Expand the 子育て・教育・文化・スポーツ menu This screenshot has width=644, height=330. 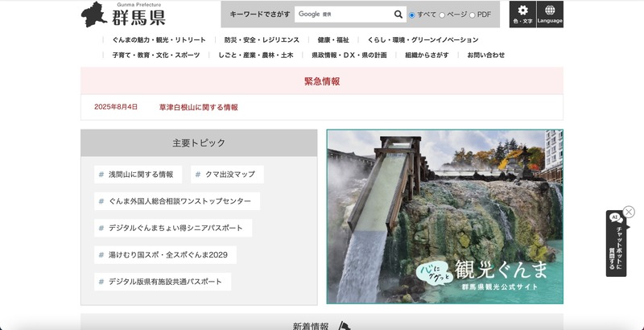point(155,55)
